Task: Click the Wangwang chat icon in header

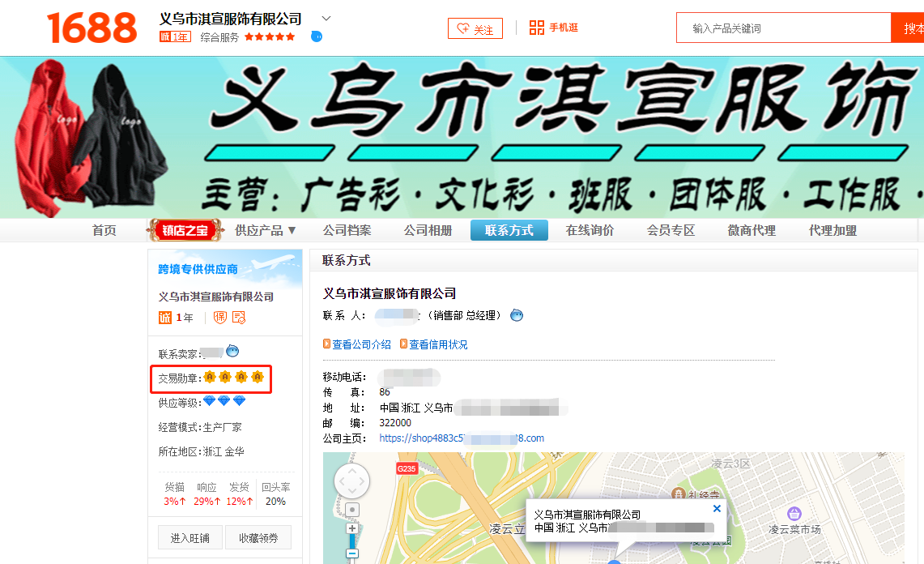Action: point(317,36)
